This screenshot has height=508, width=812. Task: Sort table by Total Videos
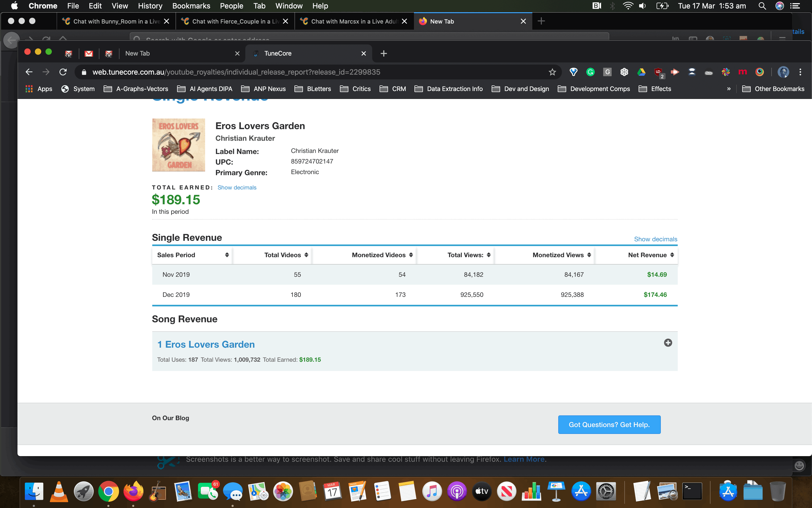pos(273,255)
